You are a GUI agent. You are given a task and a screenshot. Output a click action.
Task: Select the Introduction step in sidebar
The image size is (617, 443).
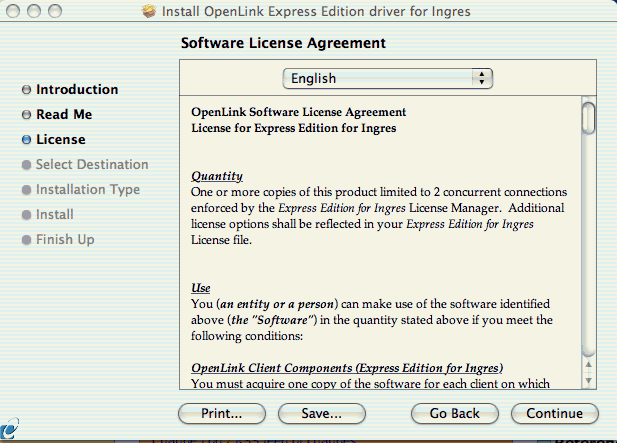click(77, 89)
